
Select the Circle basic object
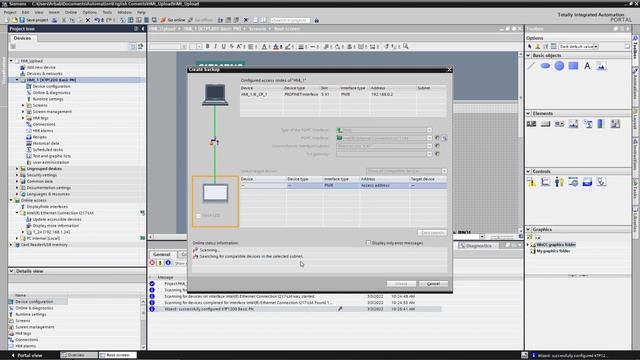[559, 66]
